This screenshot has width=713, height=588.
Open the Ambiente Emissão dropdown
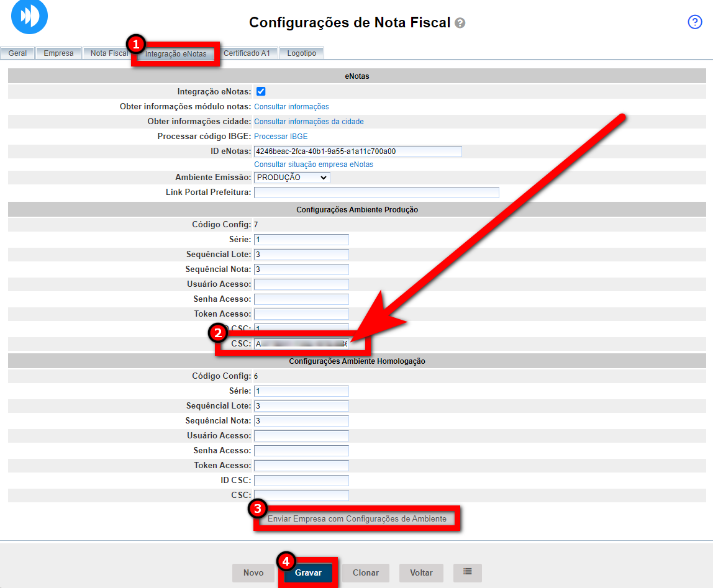292,178
